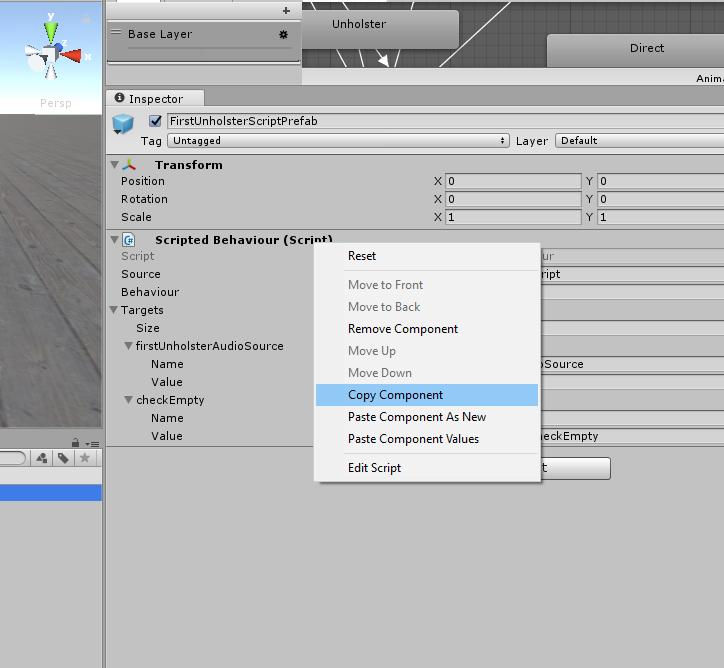Click the Position X input field
Viewport: 724px width, 668px height.
513,181
